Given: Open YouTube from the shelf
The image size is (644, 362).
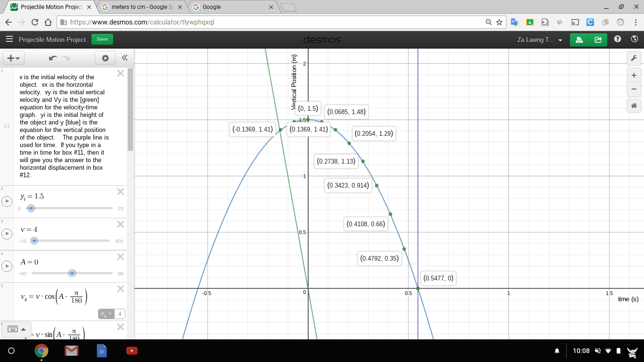Looking at the screenshot, I should (x=132, y=351).
